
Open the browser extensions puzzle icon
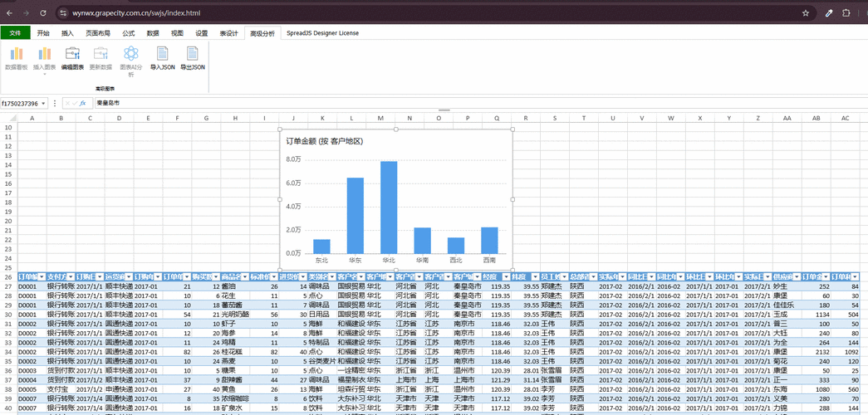coord(846,12)
